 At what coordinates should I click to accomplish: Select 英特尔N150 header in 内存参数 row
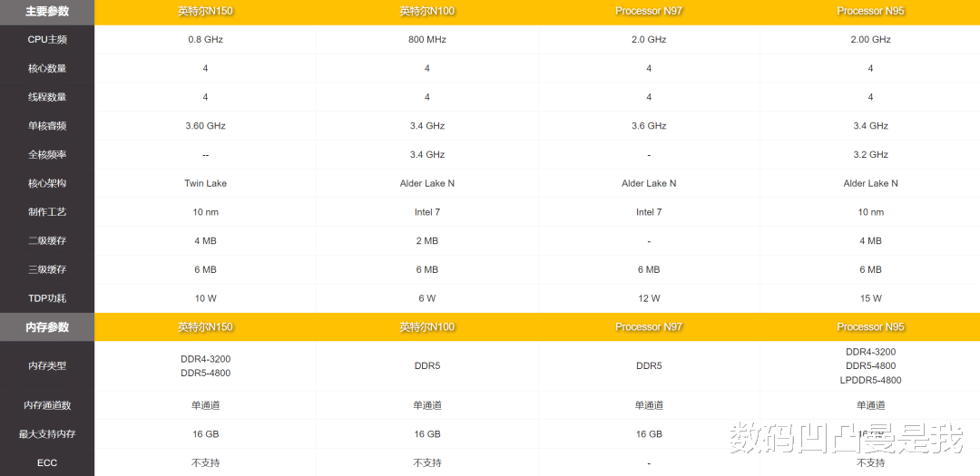tap(205, 326)
